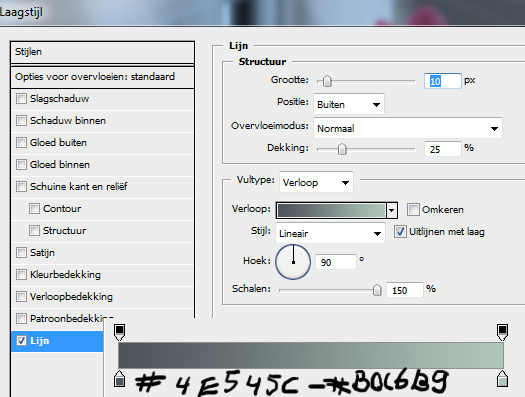525x397 pixels.
Task: Disable Uitlijnen met laag checkbox
Action: [400, 232]
